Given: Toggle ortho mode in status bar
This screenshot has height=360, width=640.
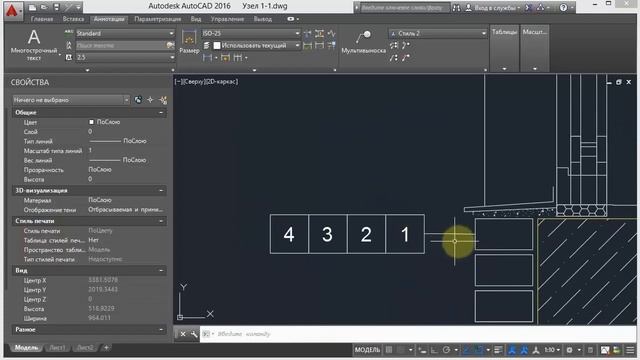Looking at the screenshot, I should point(434,350).
